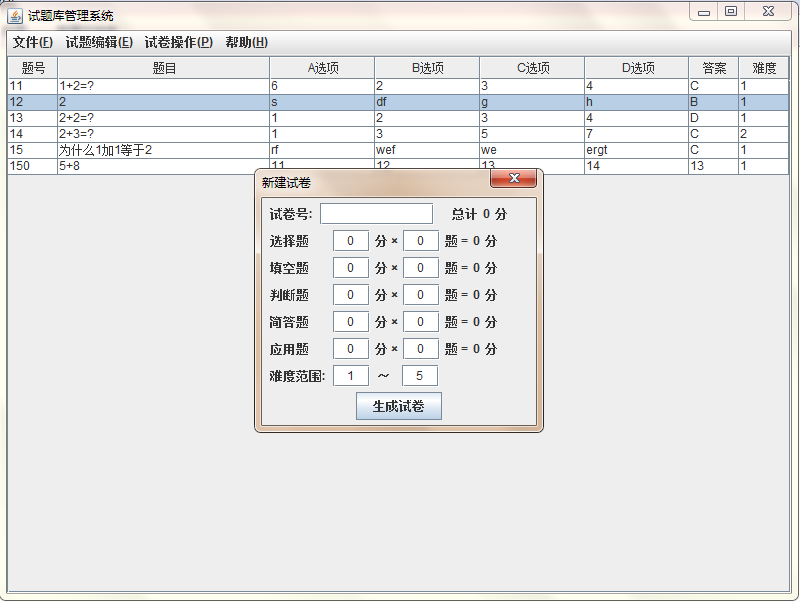Image resolution: width=800 pixels, height=602 pixels.
Task: Click cell '7' in D选项 of row 14
Action: click(x=637, y=134)
